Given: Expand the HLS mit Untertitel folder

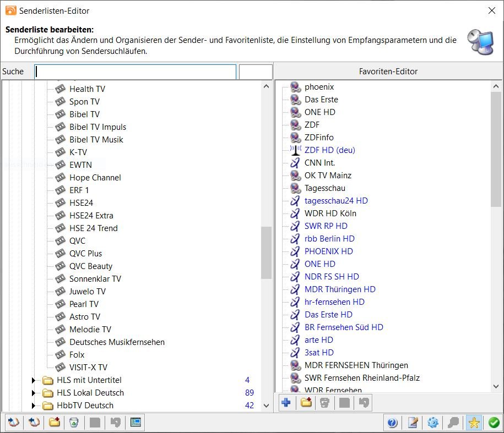Looking at the screenshot, I should point(34,380).
